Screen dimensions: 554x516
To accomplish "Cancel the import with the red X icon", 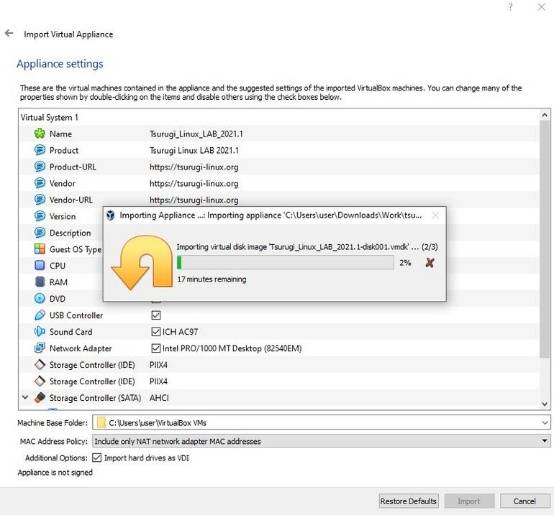I will (x=430, y=263).
